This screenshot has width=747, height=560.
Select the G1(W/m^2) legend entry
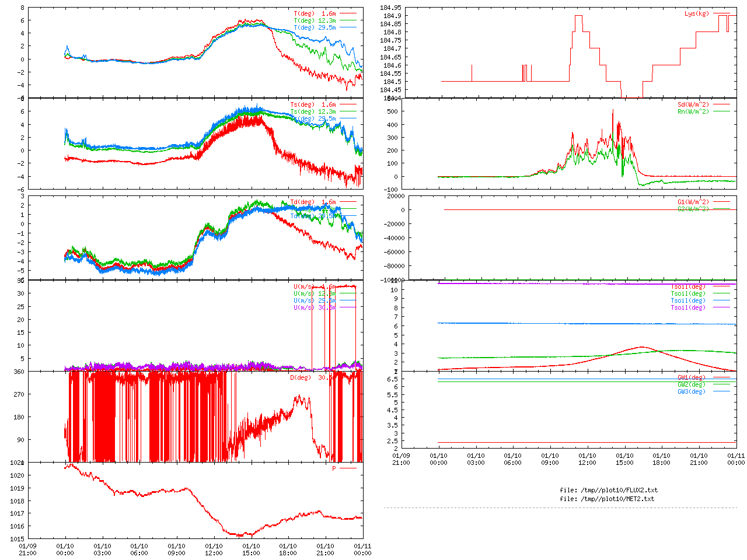point(703,202)
